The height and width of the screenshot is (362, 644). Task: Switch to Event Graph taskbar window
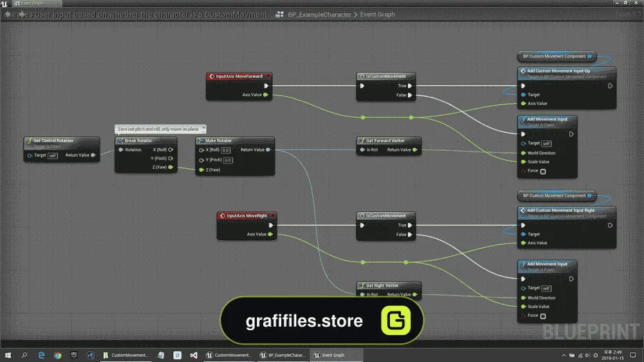click(336, 355)
